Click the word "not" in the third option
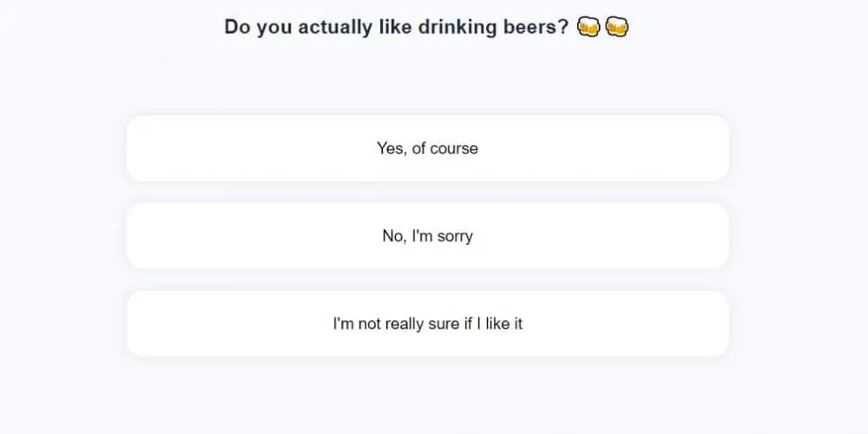Image resolution: width=868 pixels, height=434 pixels. [369, 324]
